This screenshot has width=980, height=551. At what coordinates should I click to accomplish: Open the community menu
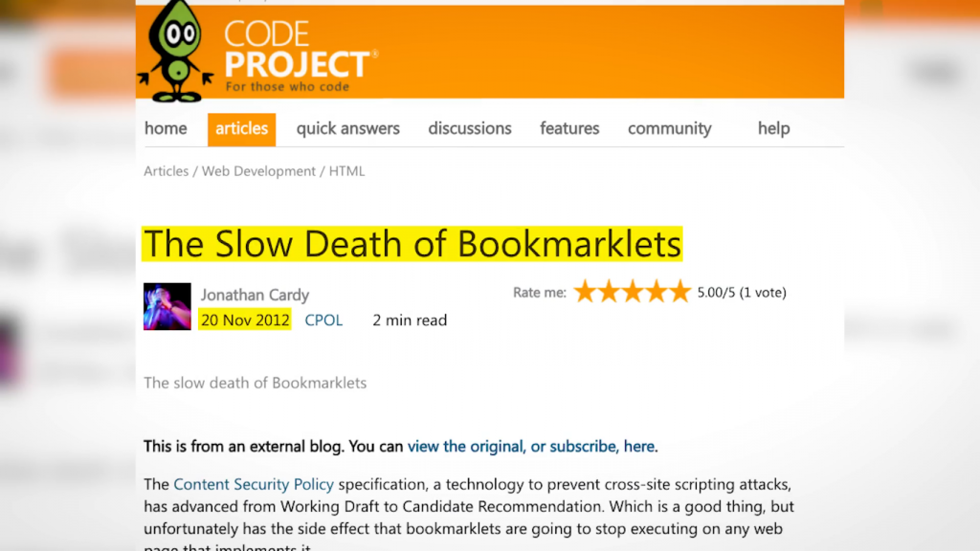coord(669,128)
